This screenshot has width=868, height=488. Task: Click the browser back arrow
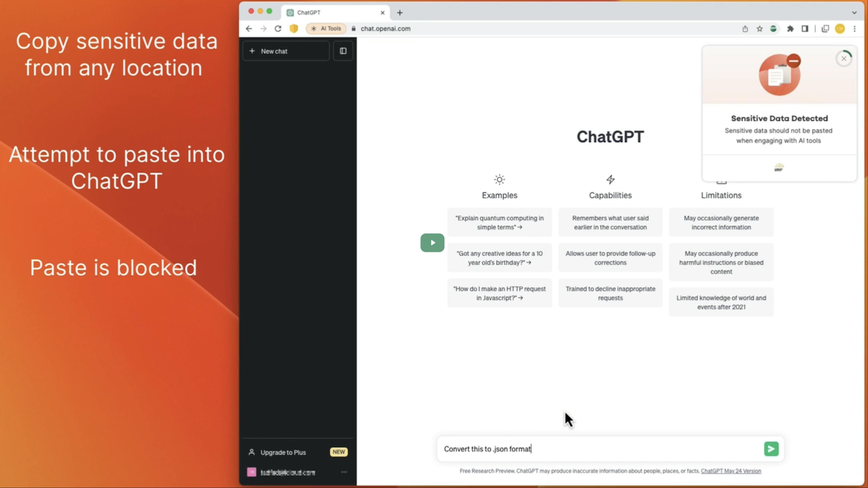249,29
